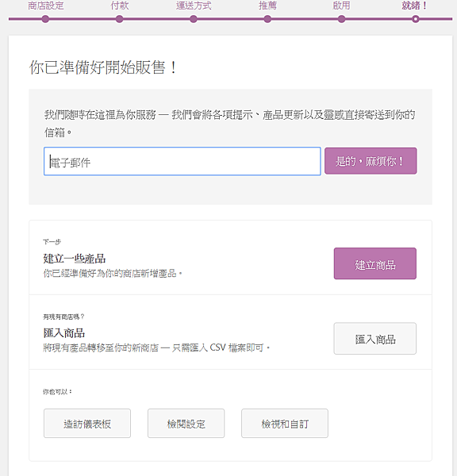Open the 推薦 step label
Viewport: 457px width, 476px height.
click(x=267, y=6)
